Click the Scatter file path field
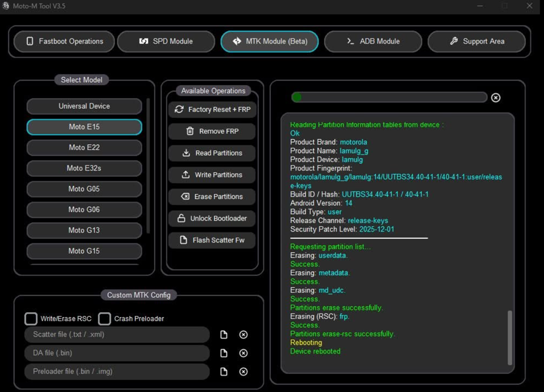Image resolution: width=544 pixels, height=392 pixels. pyautogui.click(x=117, y=335)
